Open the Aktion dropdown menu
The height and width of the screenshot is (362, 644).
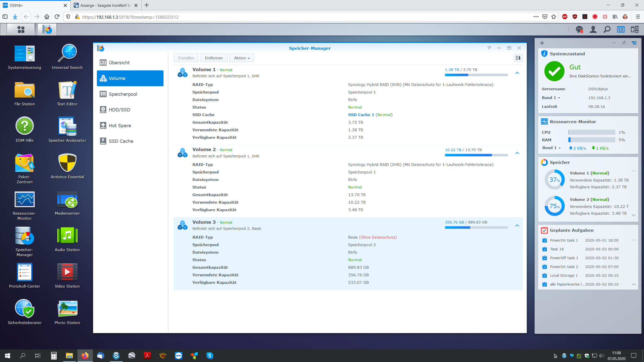(242, 58)
